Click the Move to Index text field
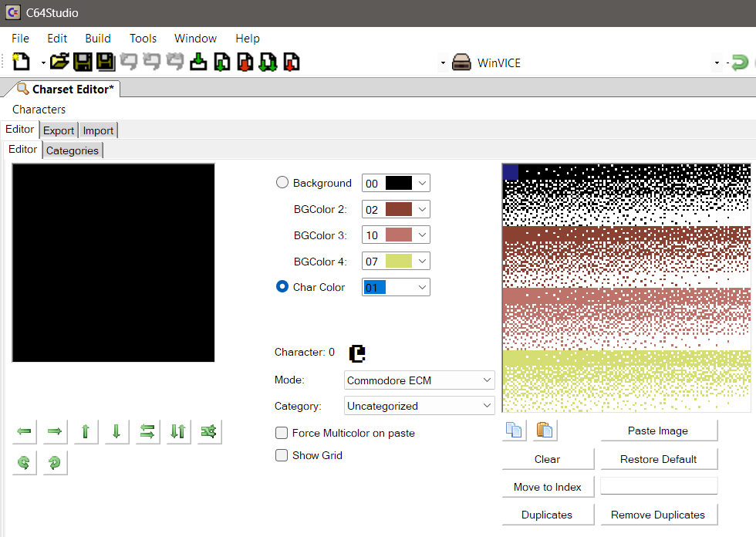The height and width of the screenshot is (537, 756). point(658,487)
